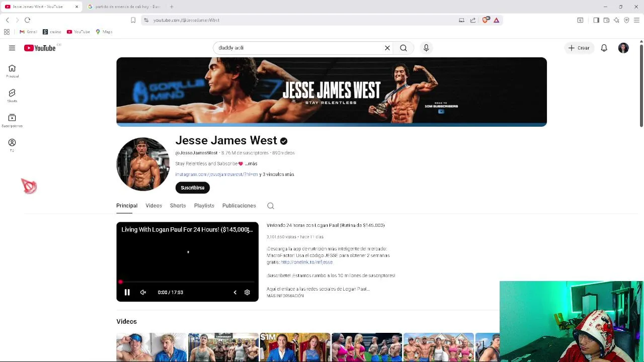Select the Videos channel tab
Viewport: 644px width, 362px height.
[153, 206]
